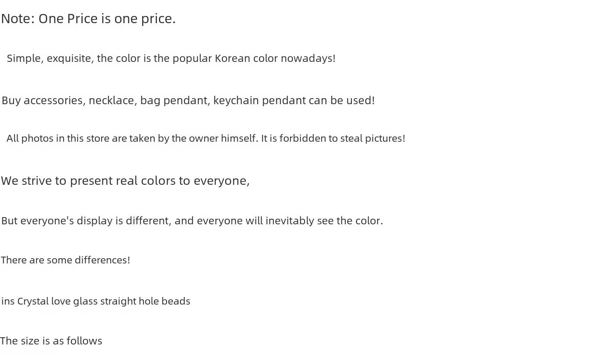Select the 'Simple, exquisite' Korean color line
Image resolution: width=599 pixels, height=364 pixels.
coord(171,58)
